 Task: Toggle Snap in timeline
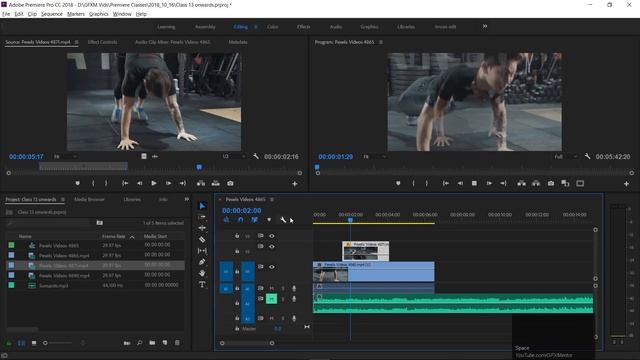pos(241,220)
